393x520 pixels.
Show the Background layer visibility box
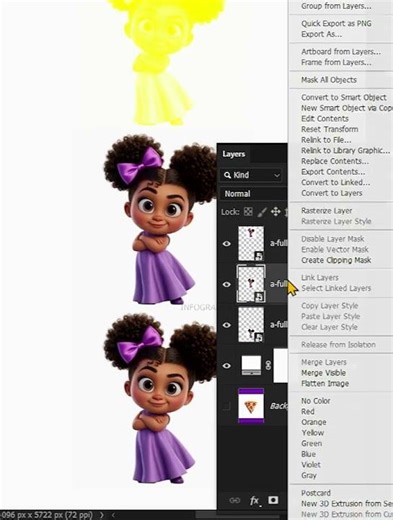227,406
